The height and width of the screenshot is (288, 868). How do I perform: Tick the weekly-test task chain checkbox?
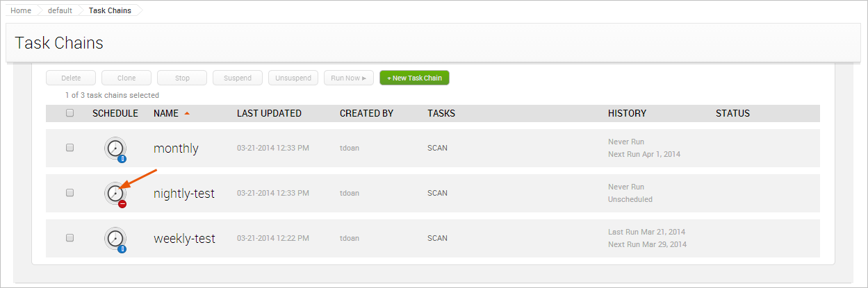(69, 238)
